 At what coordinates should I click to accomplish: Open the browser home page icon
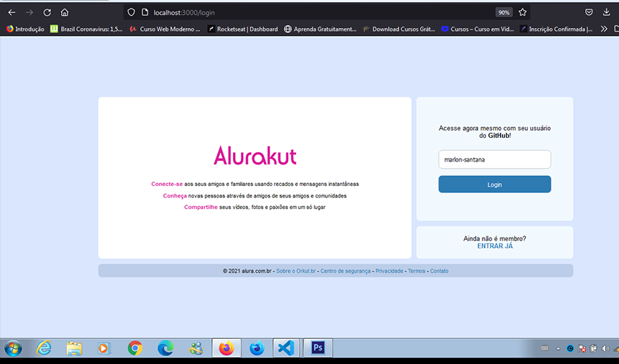tap(65, 13)
